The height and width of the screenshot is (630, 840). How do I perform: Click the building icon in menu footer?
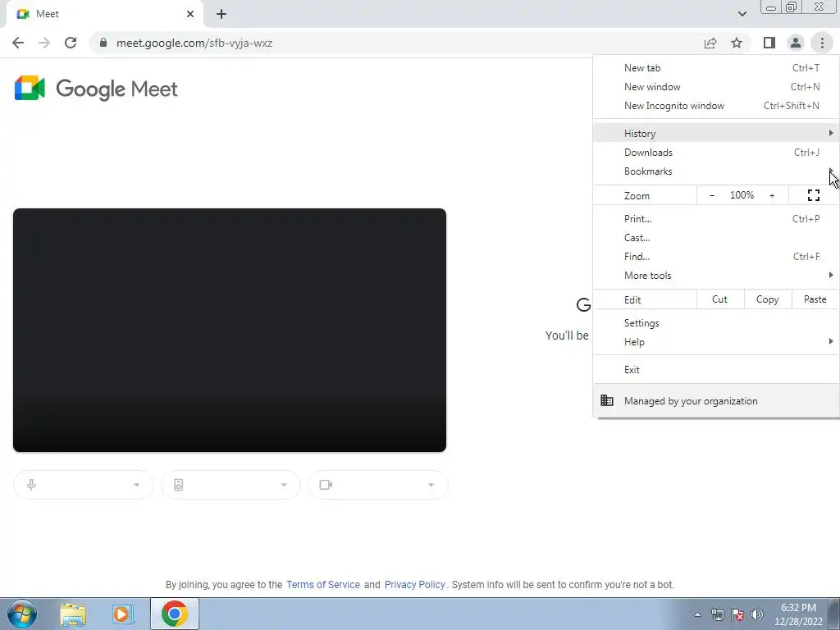pos(606,400)
